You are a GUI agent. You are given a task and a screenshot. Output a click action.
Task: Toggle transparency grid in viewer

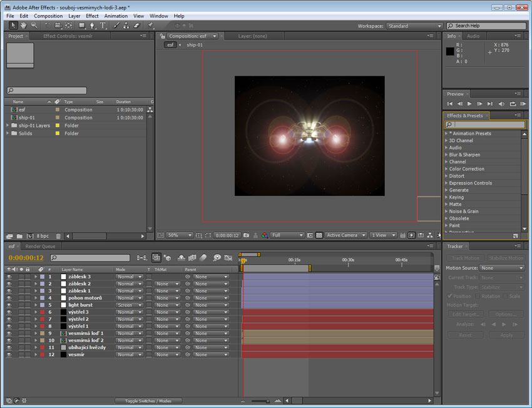point(319,235)
